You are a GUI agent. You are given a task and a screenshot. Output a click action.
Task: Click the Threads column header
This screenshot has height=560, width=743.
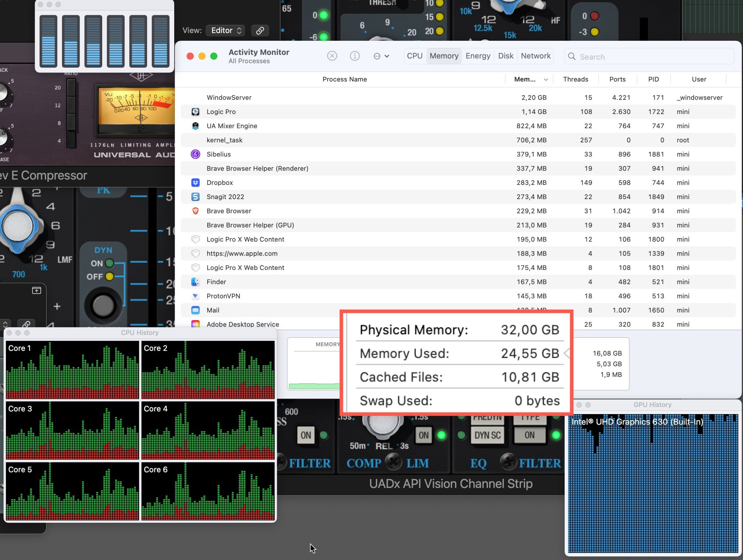[x=575, y=79]
